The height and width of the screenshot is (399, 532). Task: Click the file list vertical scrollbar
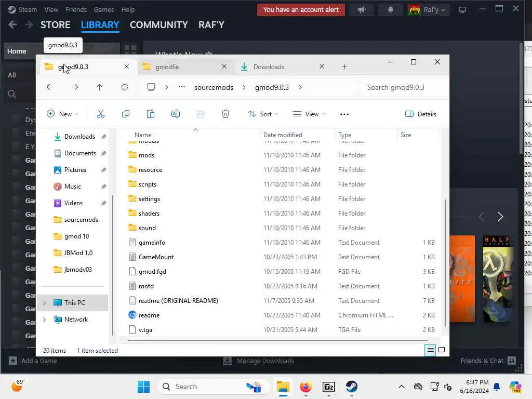coord(445,263)
